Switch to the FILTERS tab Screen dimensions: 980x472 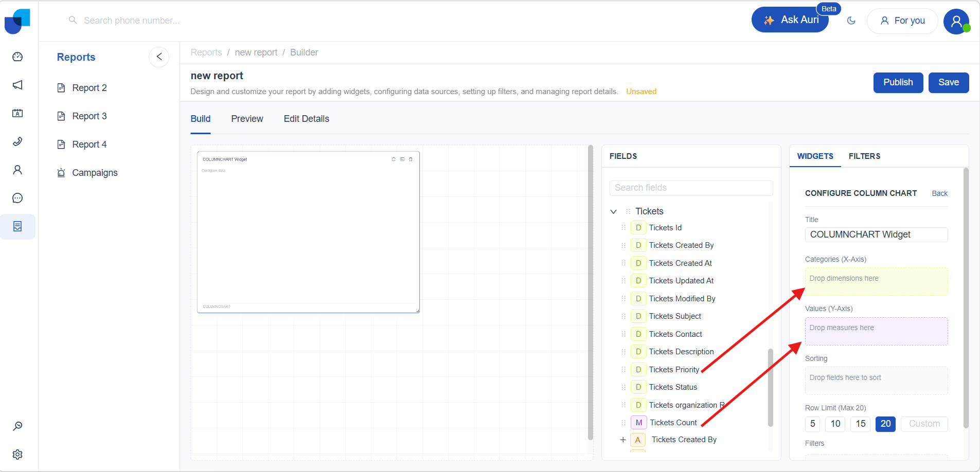[x=864, y=156]
